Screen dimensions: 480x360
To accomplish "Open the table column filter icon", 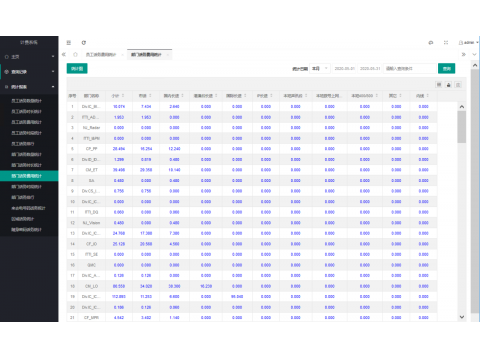I will [439, 85].
